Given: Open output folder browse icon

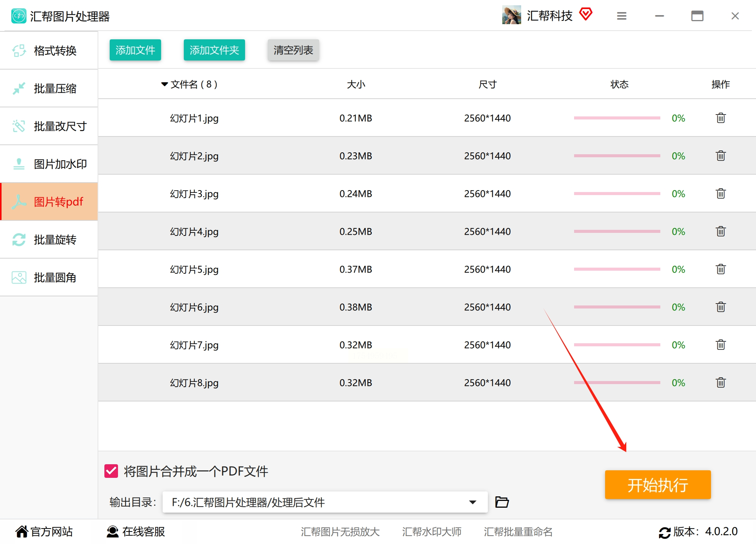Looking at the screenshot, I should pos(502,502).
